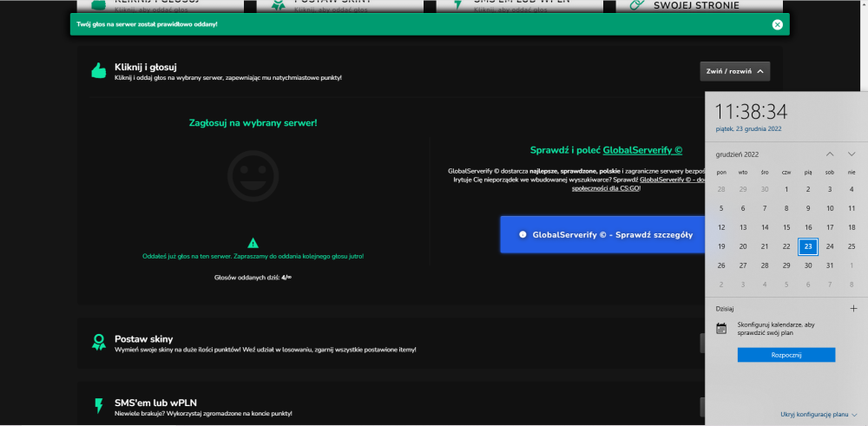
Task: Select December 15 in the calendar
Action: coord(786,227)
